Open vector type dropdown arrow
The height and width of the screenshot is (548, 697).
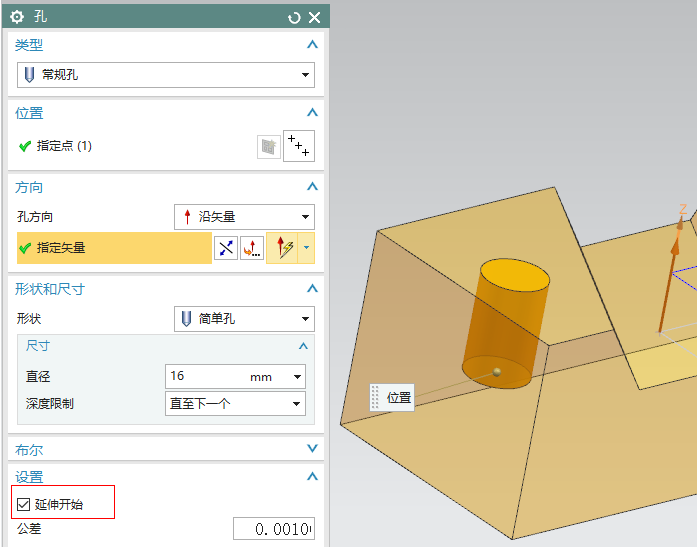[306, 248]
